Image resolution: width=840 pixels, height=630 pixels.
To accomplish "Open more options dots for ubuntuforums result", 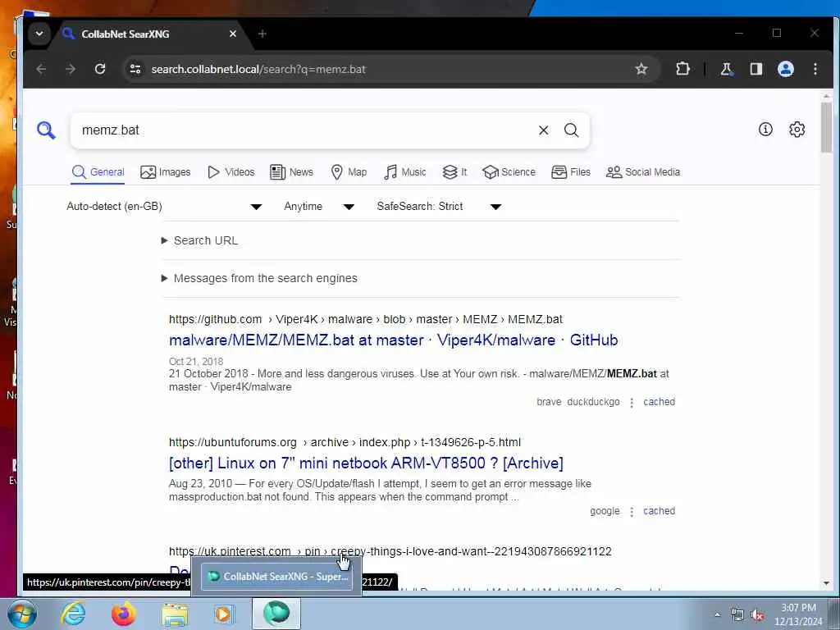I will point(632,512).
